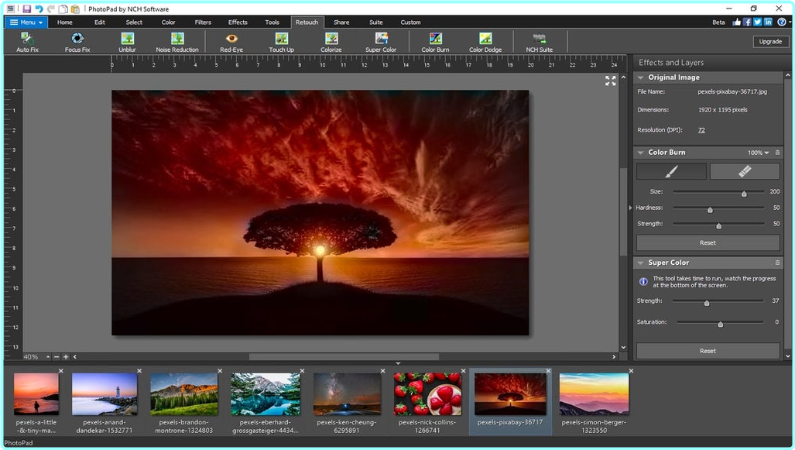Reset the Super Color settings
Screen dimensions: 795x450
[x=708, y=351]
